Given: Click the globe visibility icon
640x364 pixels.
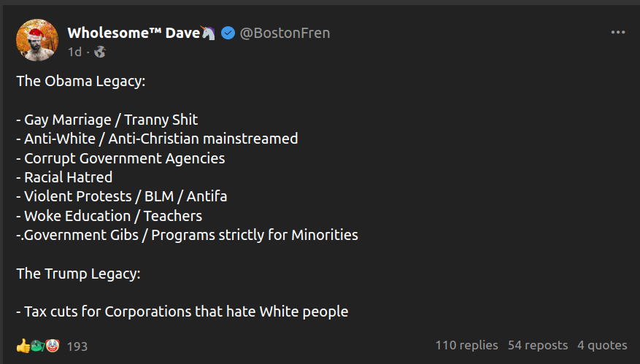Looking at the screenshot, I should point(100,52).
